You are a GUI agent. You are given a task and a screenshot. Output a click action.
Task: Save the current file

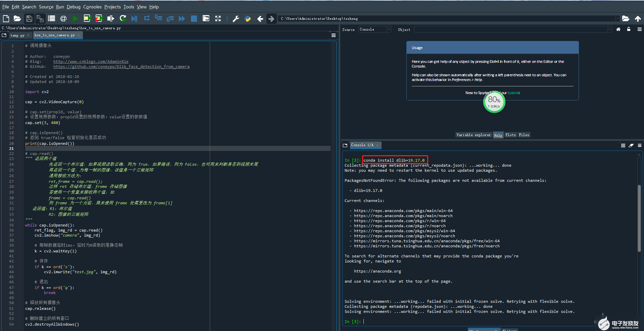[x=29, y=18]
